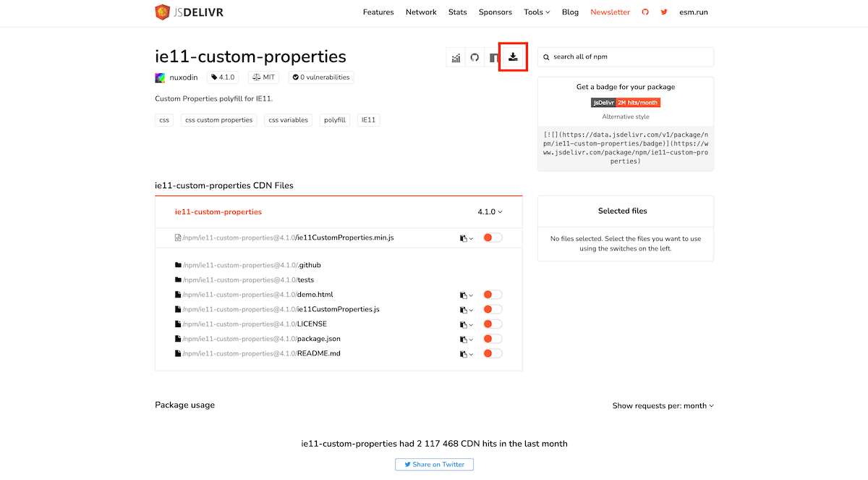Open the jsDelivr logo home link
The image size is (868, 480).
coord(189,12)
